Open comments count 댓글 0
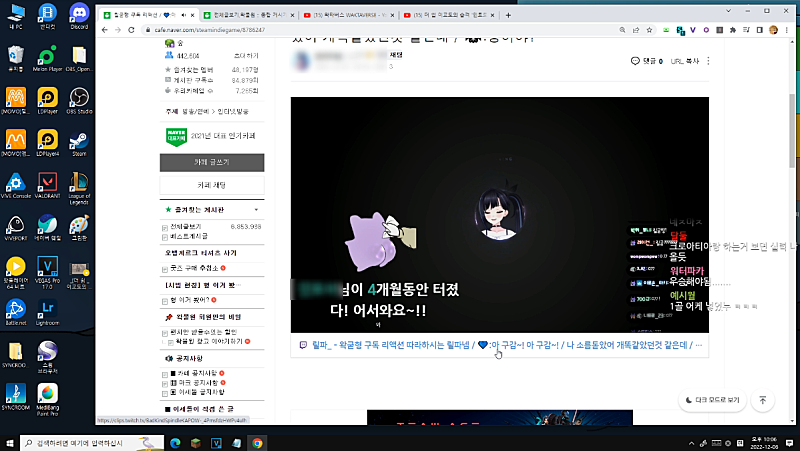Viewport: 800px width, 451px height. (647, 61)
